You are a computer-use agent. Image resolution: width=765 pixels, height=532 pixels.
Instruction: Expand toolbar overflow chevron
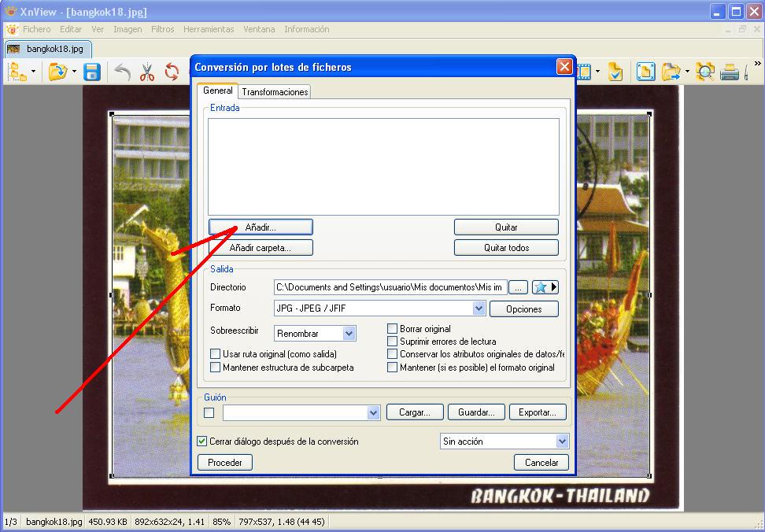pos(758,64)
